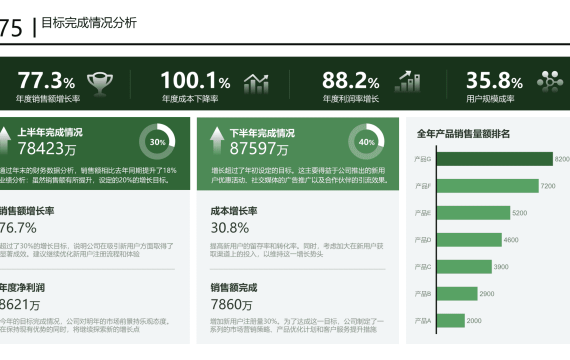Select the 8200 data label

(562, 159)
